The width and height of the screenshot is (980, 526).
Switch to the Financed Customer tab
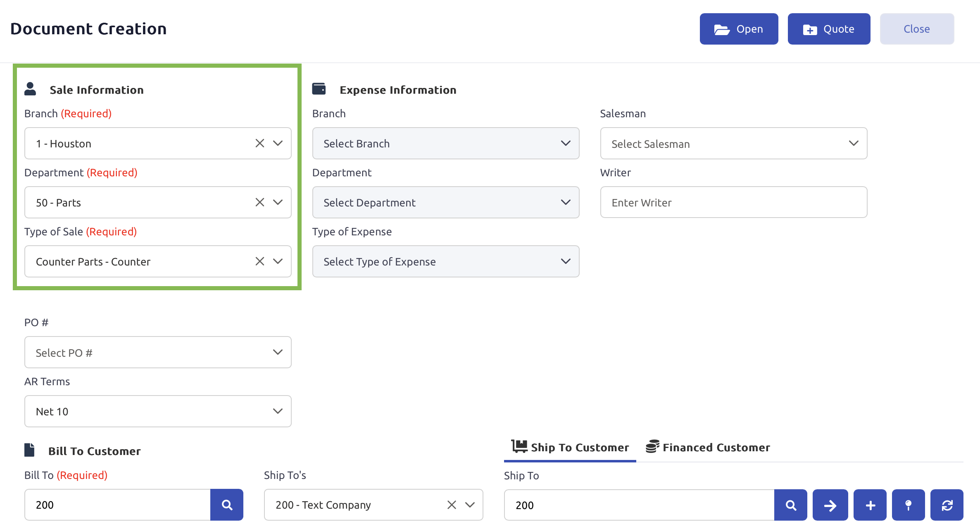pos(708,448)
